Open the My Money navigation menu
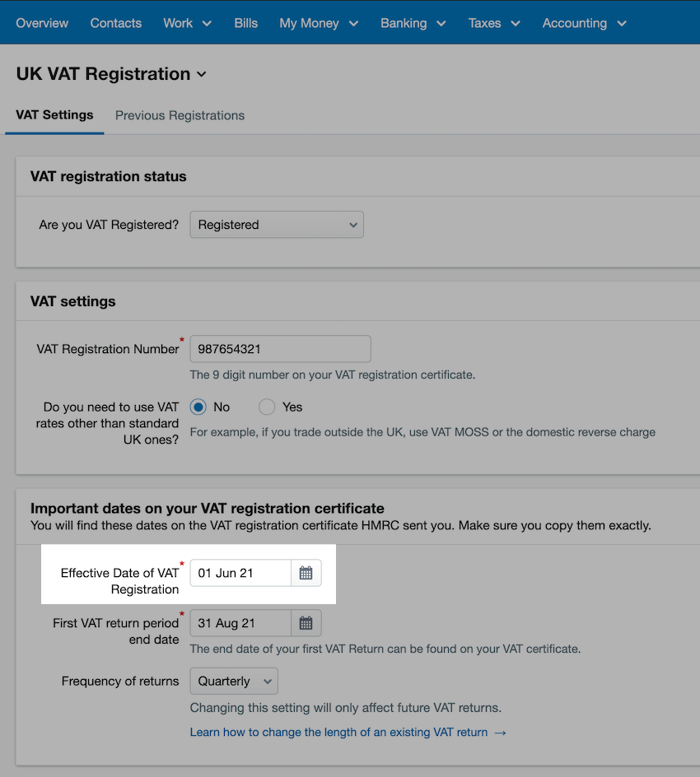The image size is (700, 777). pyautogui.click(x=319, y=23)
